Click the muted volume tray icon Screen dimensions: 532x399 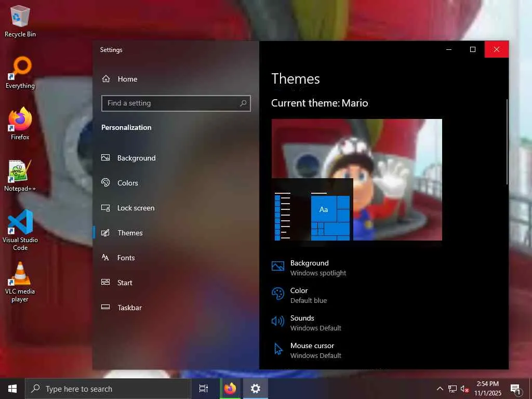(464, 389)
